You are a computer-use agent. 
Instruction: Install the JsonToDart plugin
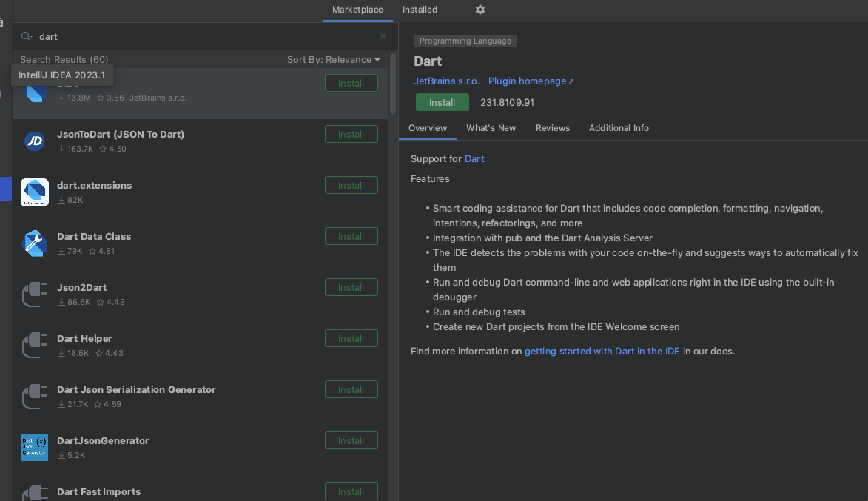coord(351,134)
